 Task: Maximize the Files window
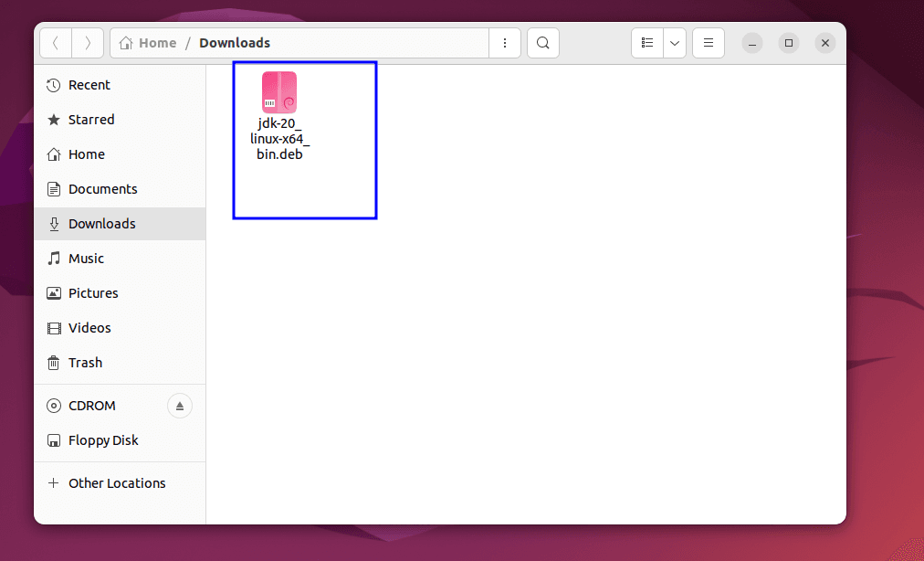tap(789, 43)
